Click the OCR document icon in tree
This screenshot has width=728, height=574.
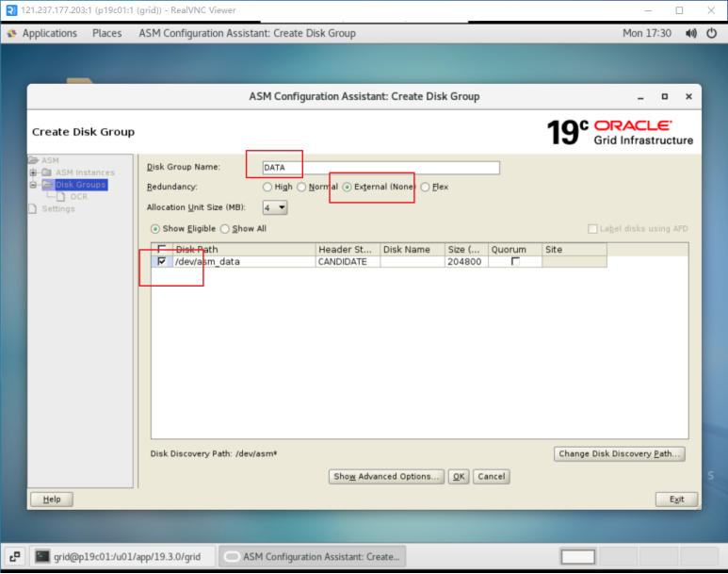(x=61, y=197)
